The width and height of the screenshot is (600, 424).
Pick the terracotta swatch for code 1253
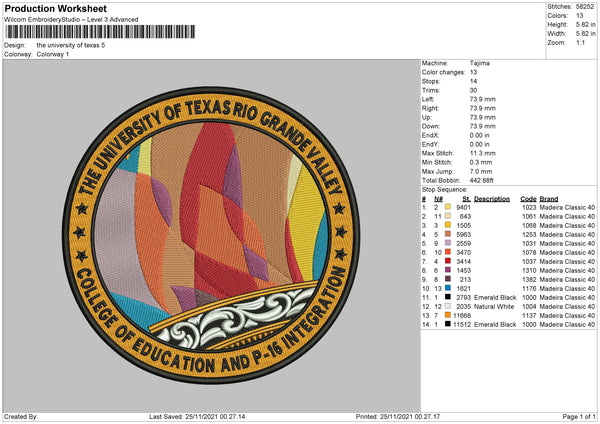point(448,234)
